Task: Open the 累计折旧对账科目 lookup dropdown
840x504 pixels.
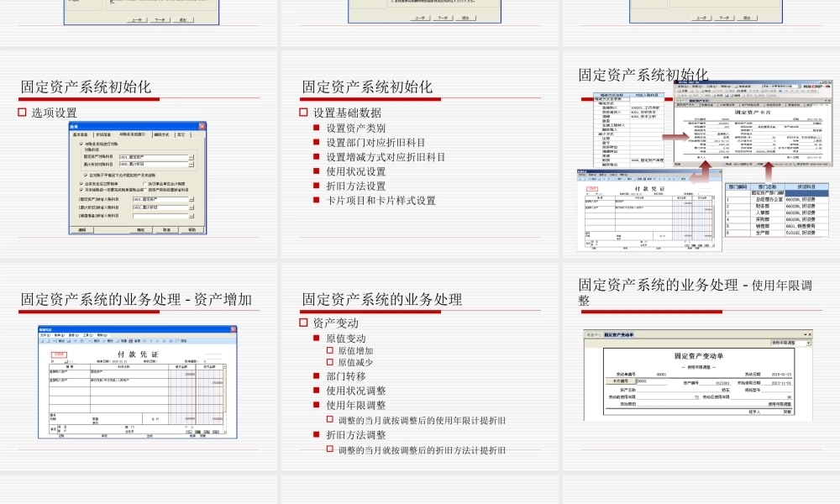Action: [x=191, y=165]
